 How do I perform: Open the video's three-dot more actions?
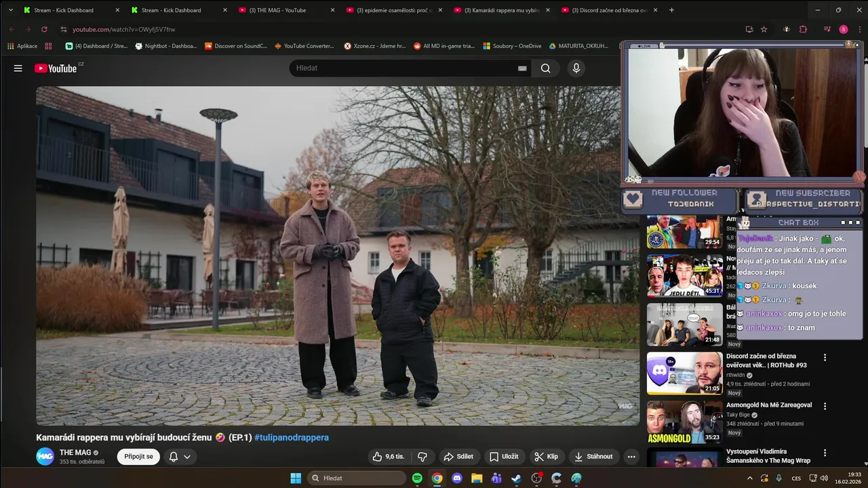(631, 457)
